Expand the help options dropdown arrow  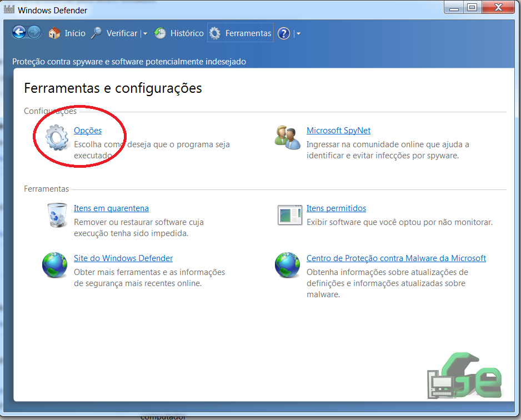[x=298, y=33]
